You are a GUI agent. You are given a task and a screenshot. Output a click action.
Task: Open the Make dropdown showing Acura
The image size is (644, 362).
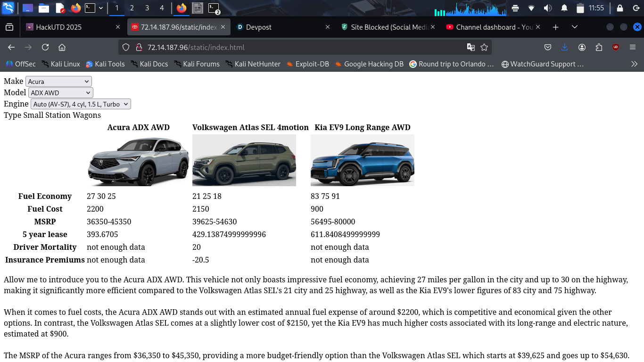pos(58,82)
